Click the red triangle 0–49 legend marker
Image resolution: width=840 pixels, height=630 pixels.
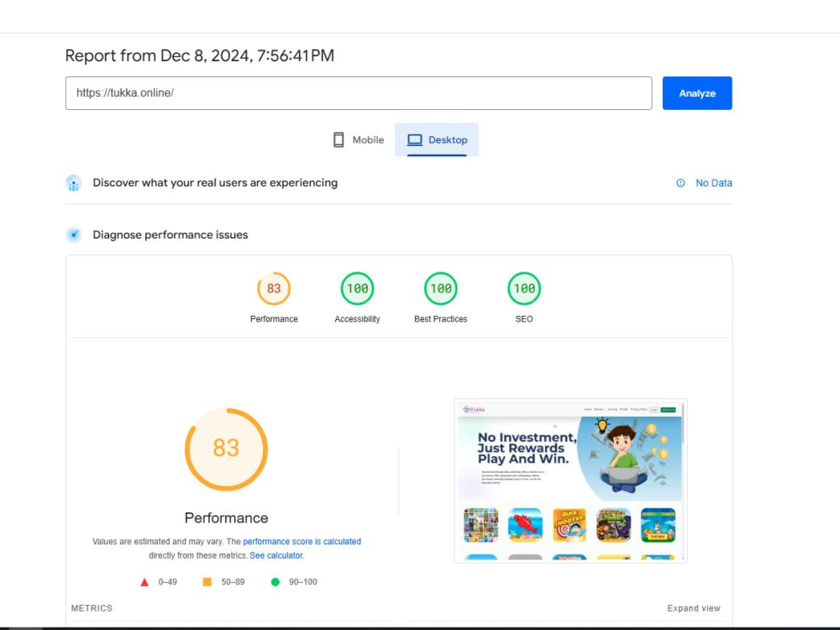(144, 582)
